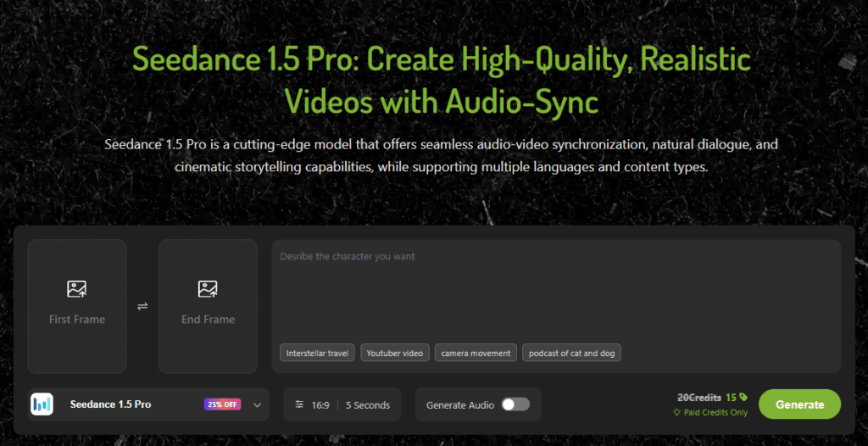Screen dimensions: 868x446
Task: Open the 16:9 aspect ratio option
Action: pyautogui.click(x=320, y=405)
